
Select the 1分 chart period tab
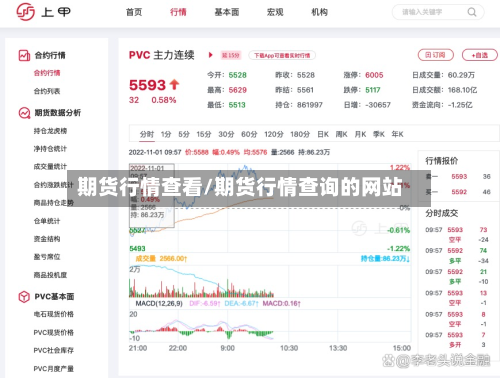pyautogui.click(x=166, y=134)
